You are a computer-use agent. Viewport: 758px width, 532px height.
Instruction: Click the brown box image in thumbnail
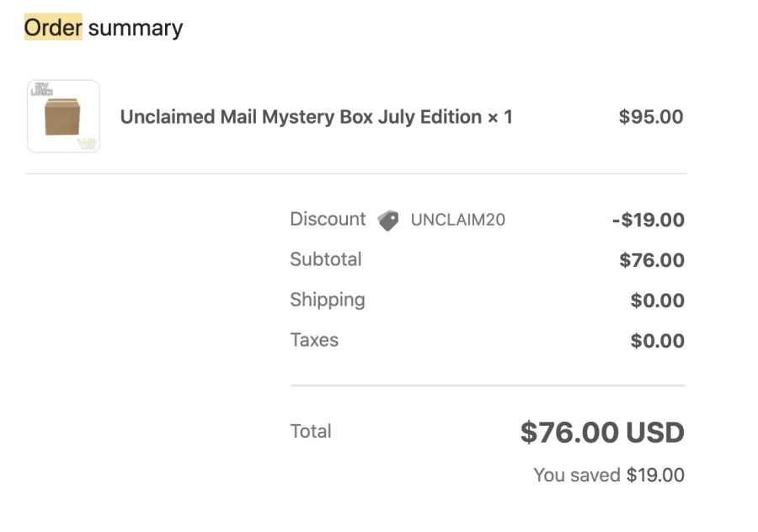click(x=62, y=116)
